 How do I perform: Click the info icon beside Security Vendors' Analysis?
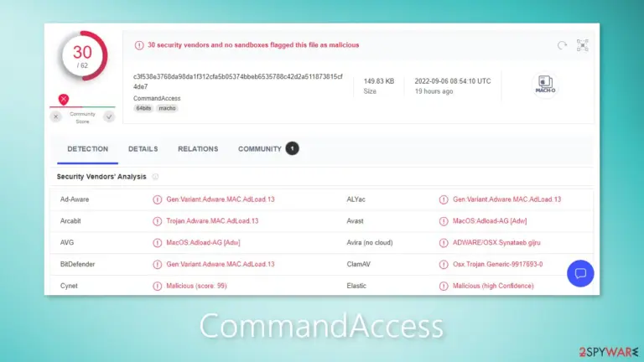(x=155, y=177)
